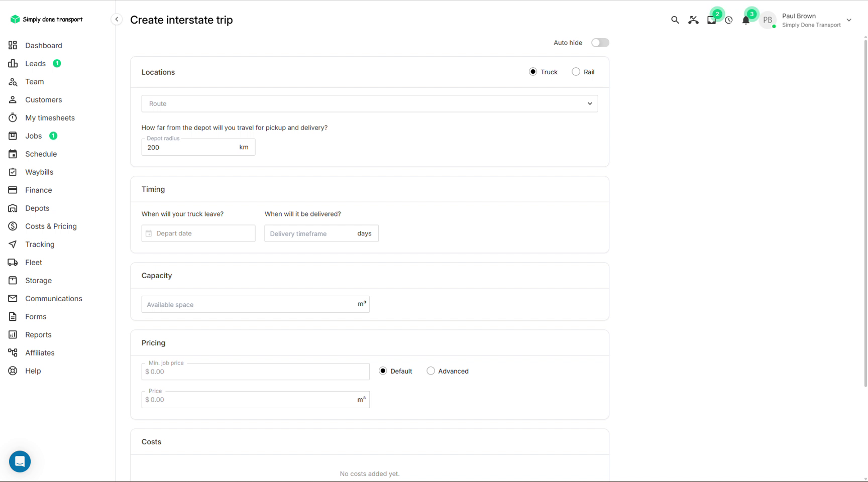868x482 pixels.
Task: Open the Route dropdown
Action: pos(370,103)
